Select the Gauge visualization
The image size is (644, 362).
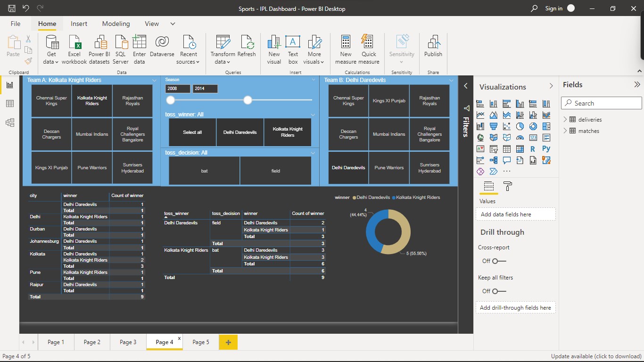[520, 138]
